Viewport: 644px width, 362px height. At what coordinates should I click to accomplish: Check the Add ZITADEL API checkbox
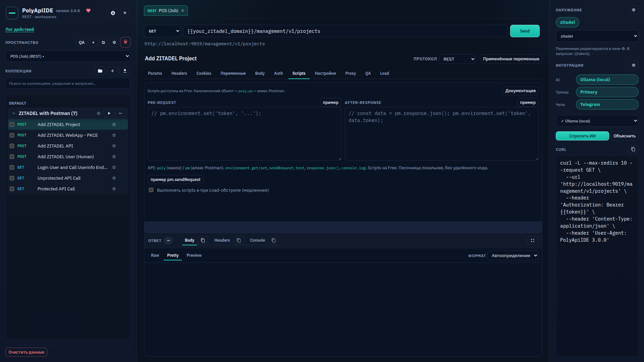point(12,146)
